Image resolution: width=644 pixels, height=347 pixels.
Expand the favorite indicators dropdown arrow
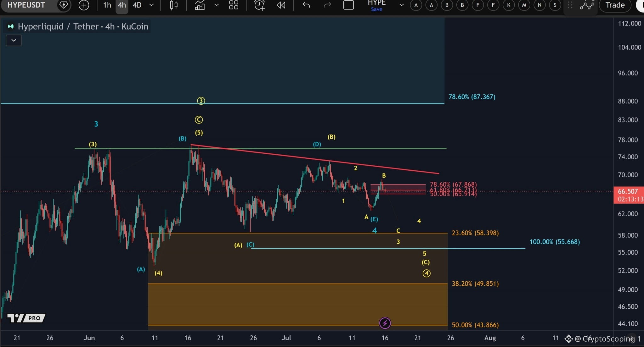(217, 5)
